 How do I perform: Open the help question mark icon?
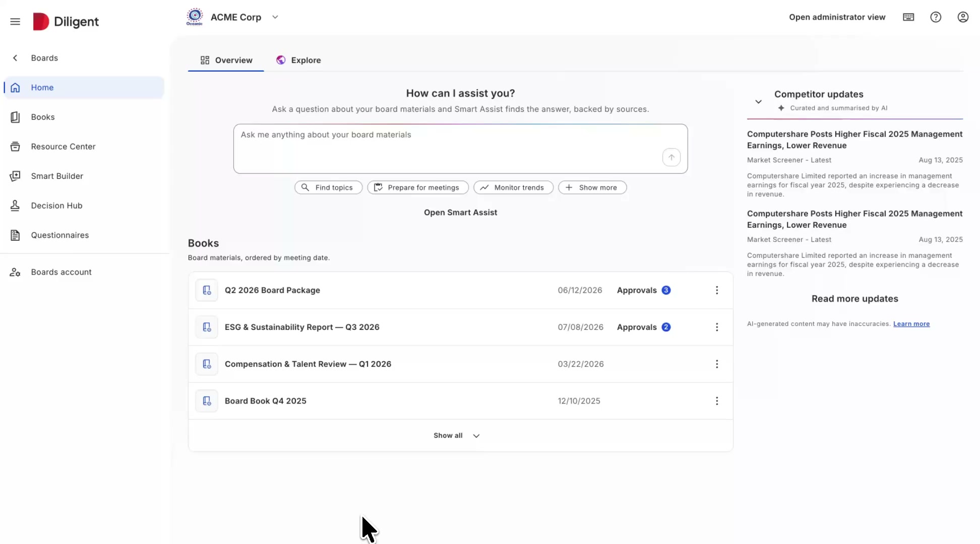tap(936, 17)
